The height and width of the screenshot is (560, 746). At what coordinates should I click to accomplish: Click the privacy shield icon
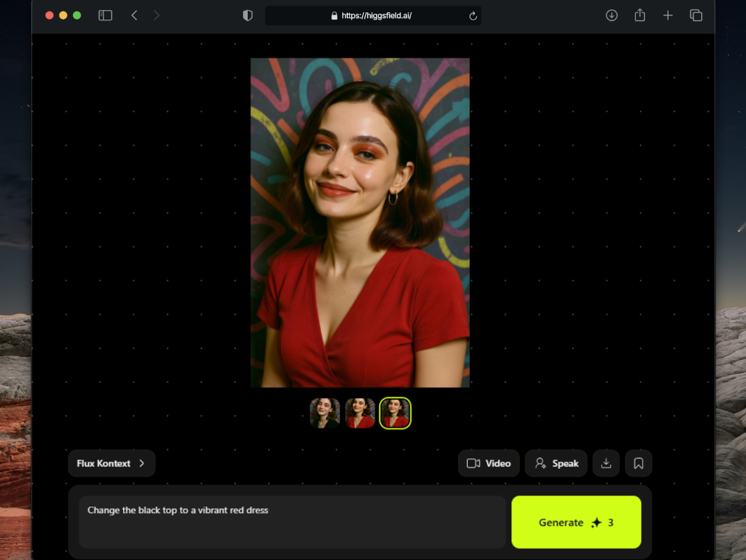[x=248, y=15]
